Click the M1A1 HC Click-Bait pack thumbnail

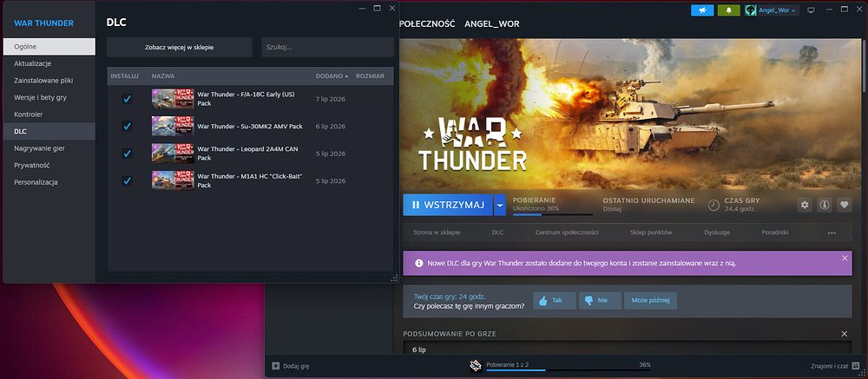coord(173,180)
